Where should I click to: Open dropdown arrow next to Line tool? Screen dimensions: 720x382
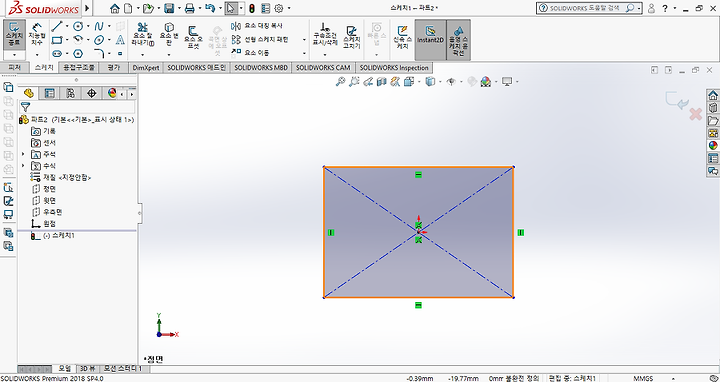pyautogui.click(x=67, y=26)
